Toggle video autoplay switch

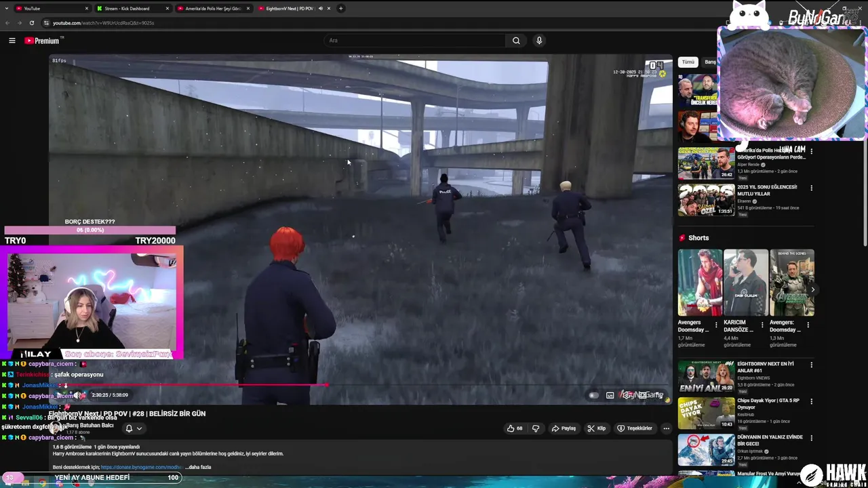click(x=594, y=395)
